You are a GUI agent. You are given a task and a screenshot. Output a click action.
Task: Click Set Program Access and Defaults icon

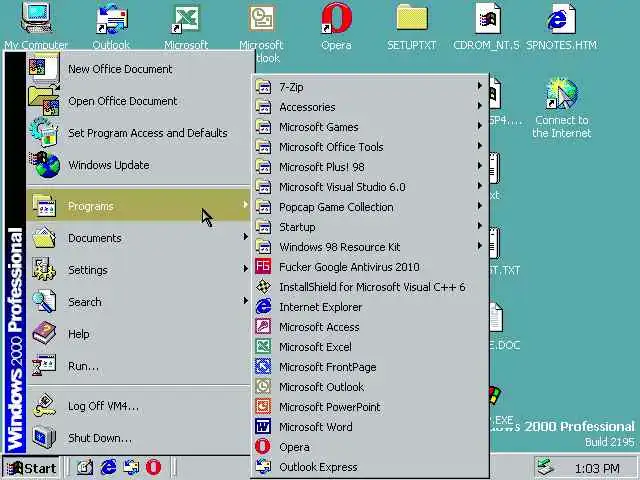pos(44,132)
